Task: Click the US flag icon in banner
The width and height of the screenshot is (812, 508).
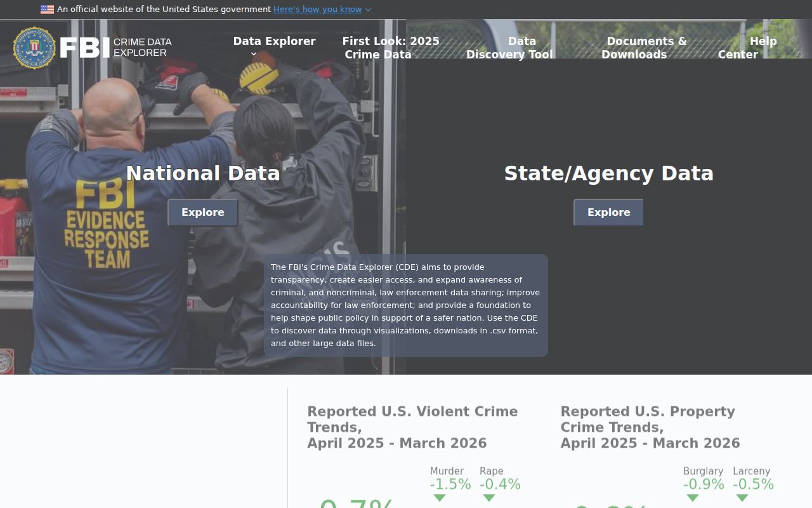Action: tap(47, 10)
